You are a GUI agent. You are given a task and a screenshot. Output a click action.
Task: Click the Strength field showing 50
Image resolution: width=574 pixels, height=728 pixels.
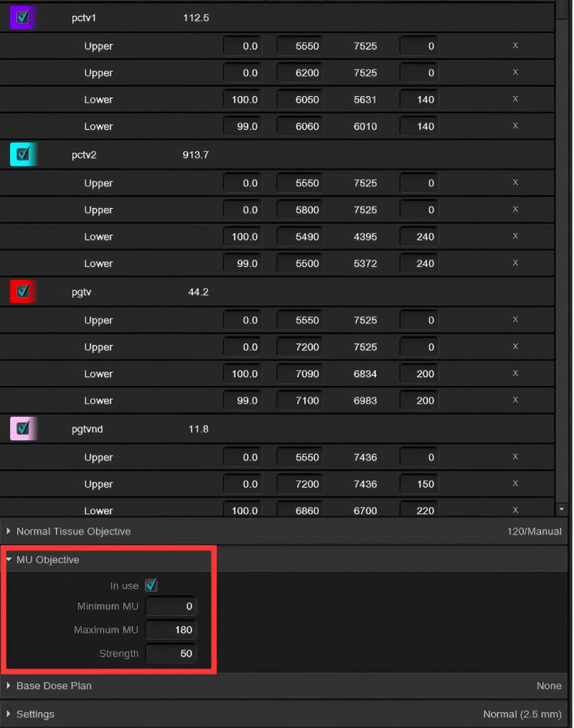pyautogui.click(x=171, y=653)
